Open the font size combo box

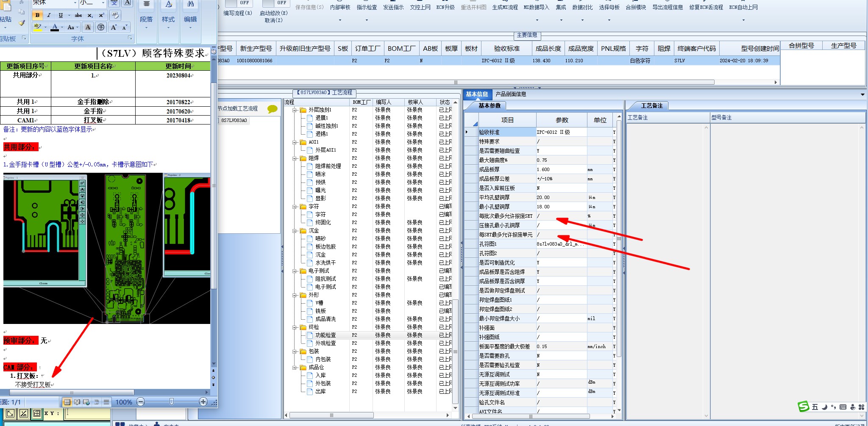[92, 3]
